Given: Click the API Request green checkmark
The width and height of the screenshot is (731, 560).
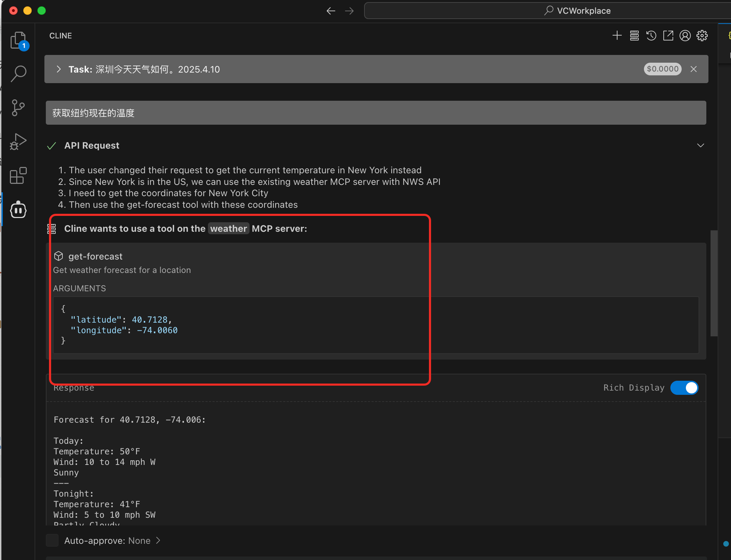Looking at the screenshot, I should point(51,146).
